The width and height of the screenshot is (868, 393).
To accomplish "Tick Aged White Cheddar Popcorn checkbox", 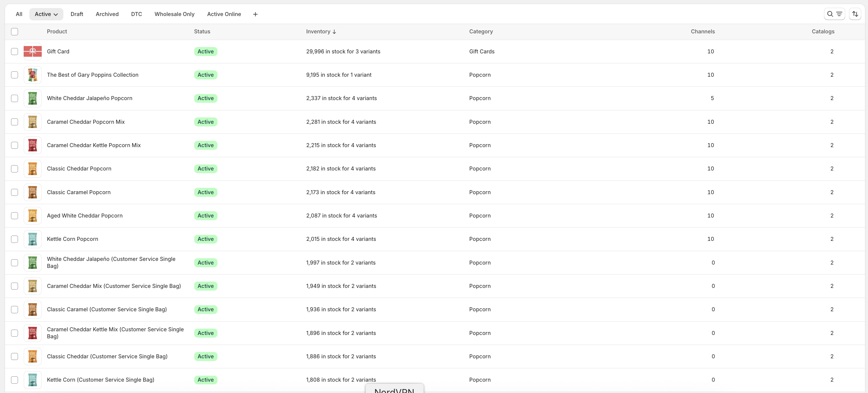I will (x=14, y=216).
